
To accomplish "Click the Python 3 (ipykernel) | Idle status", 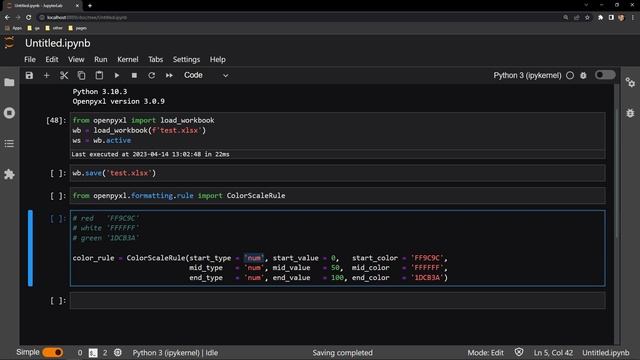I will pos(175,353).
